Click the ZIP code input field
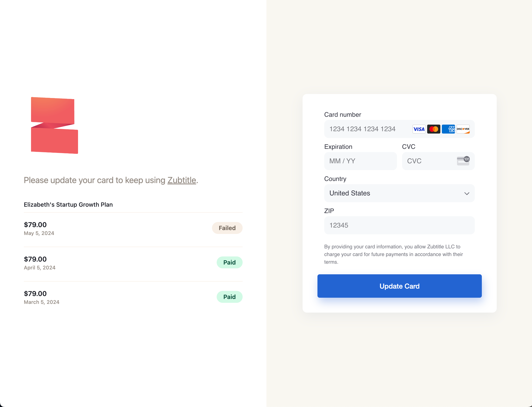532x407 pixels. tap(400, 225)
